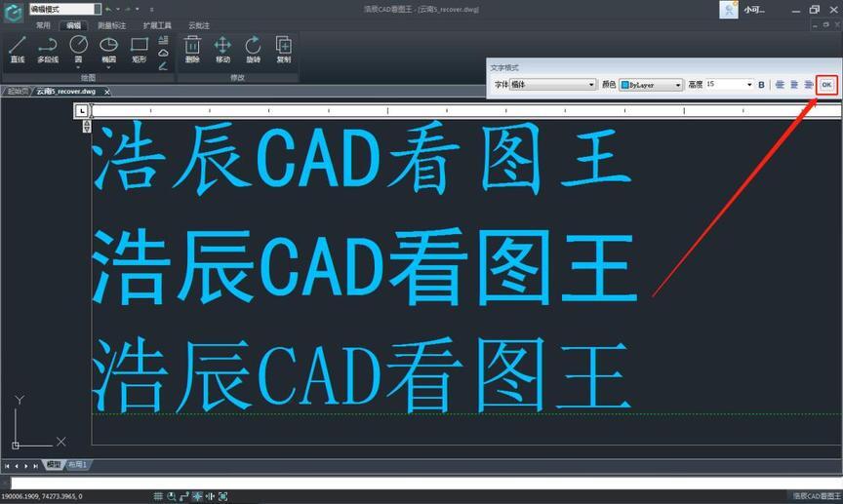Click the full-screen frame status bar icon
Screen dimensions: 843x504
point(223,496)
